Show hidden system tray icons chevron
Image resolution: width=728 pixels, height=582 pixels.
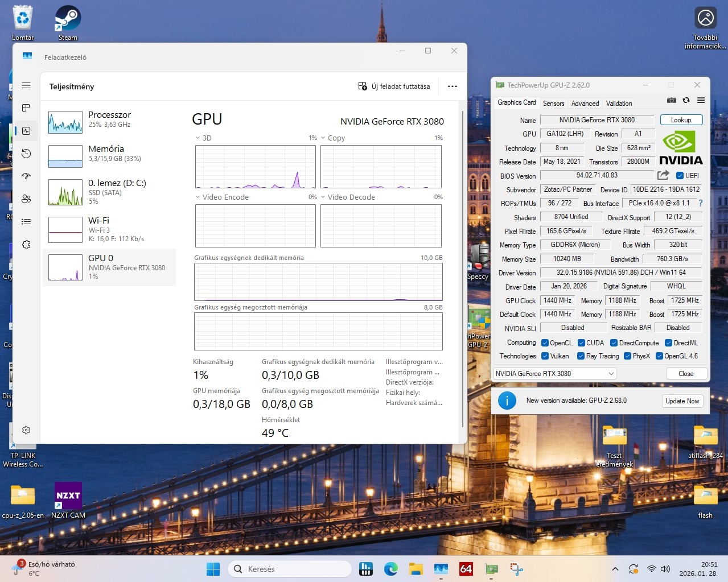pos(615,569)
